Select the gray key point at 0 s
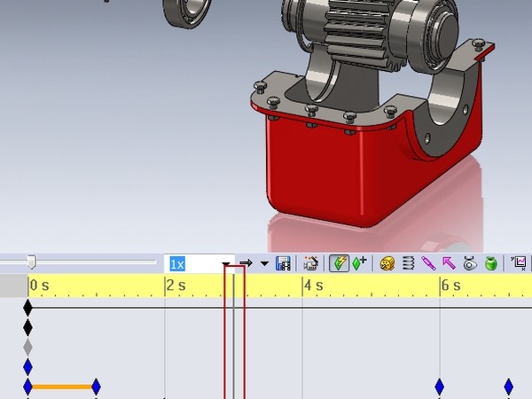This screenshot has width=532, height=399. (27, 348)
